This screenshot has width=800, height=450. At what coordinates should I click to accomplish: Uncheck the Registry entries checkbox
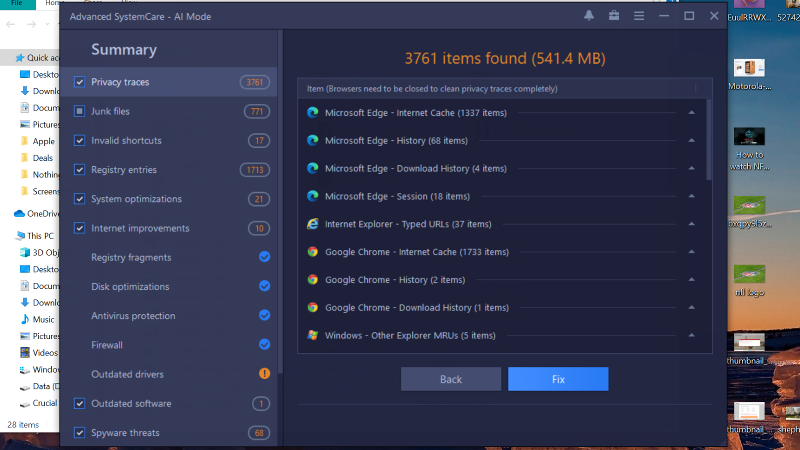[x=79, y=169]
